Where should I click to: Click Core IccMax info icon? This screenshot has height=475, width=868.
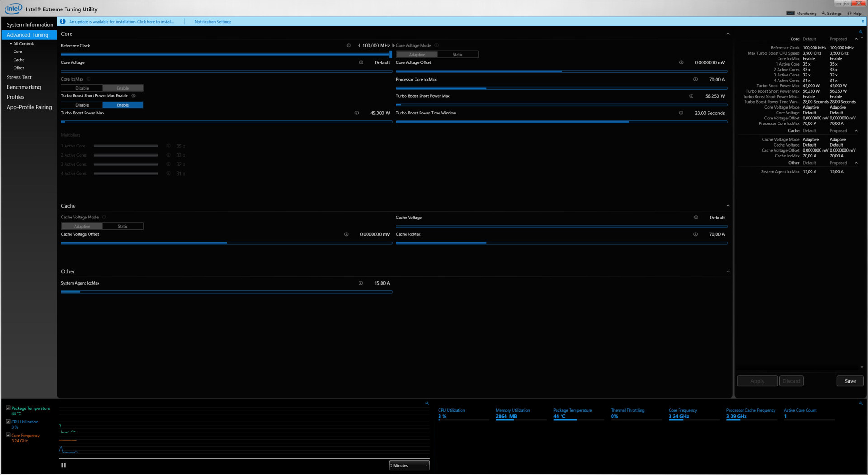(89, 79)
